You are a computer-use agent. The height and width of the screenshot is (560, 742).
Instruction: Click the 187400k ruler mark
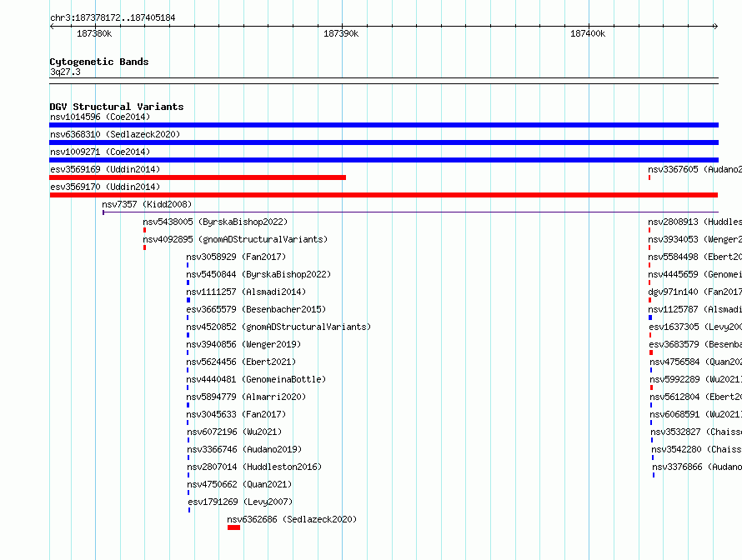[588, 33]
